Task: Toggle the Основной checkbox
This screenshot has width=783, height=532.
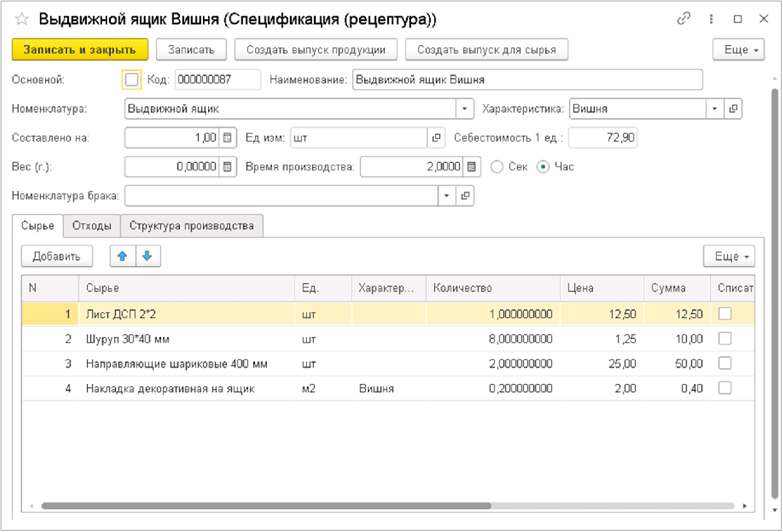Action: (132, 80)
